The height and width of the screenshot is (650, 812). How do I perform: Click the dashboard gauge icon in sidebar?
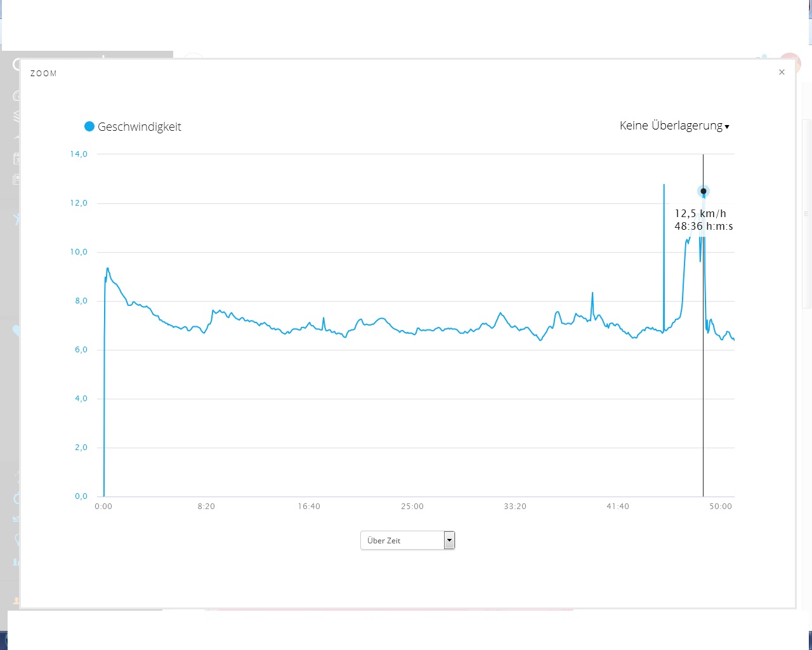tap(16, 96)
